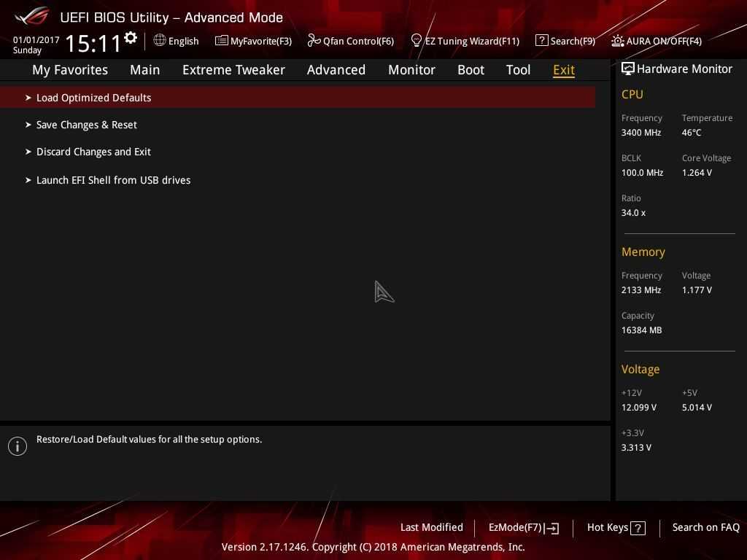Viewport: 747px width, 560px height.
Task: Launch EZ Tuning Wizard lightbulb icon
Action: click(417, 41)
